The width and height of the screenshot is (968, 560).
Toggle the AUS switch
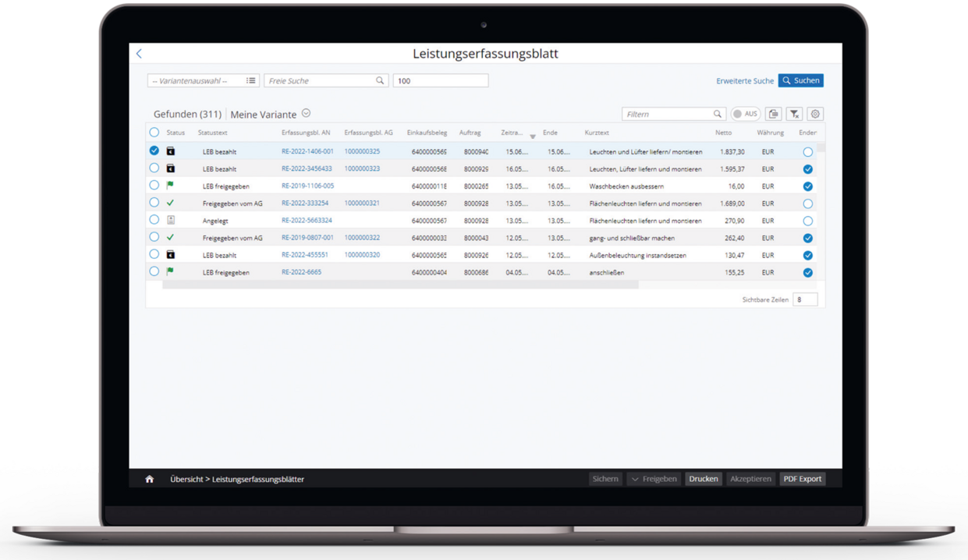tap(745, 114)
